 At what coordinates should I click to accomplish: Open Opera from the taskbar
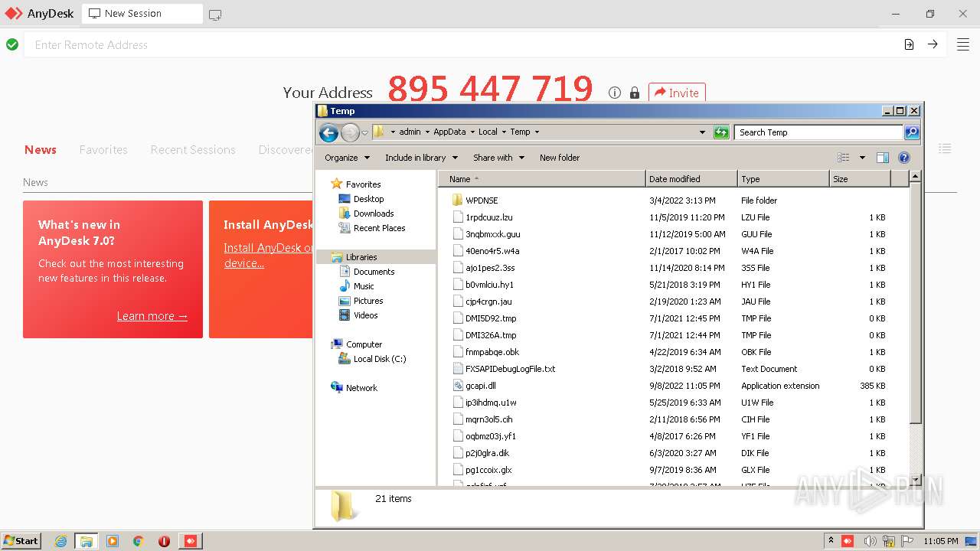(164, 541)
